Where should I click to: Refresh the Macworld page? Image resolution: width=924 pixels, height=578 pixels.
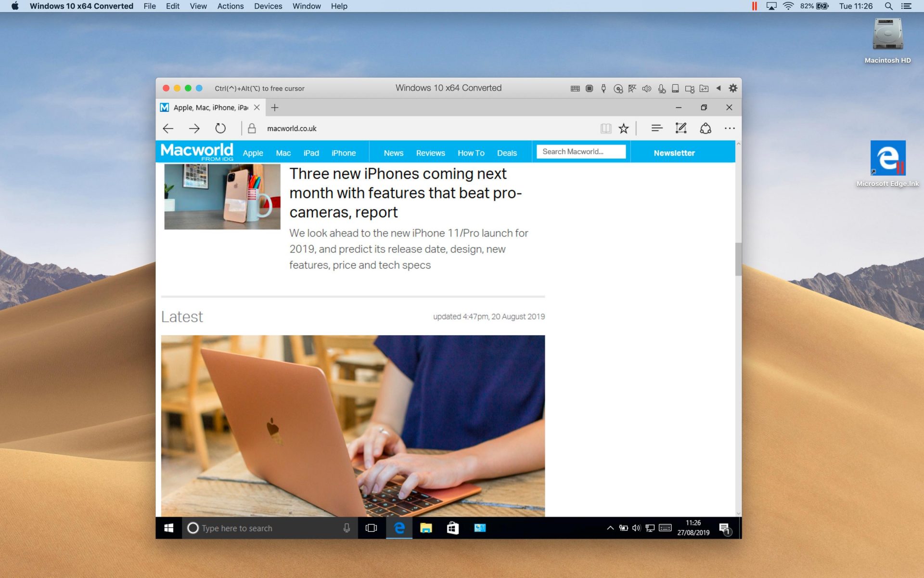click(220, 128)
